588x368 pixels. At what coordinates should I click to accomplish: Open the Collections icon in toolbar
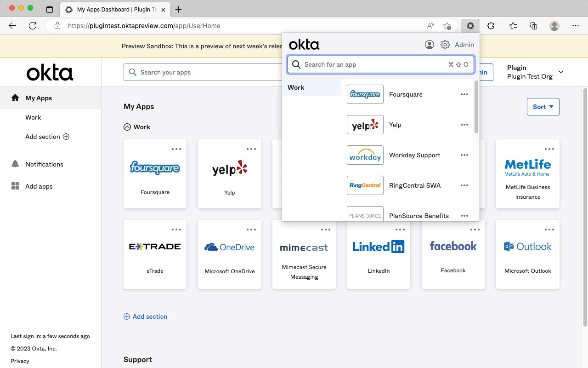(x=533, y=26)
